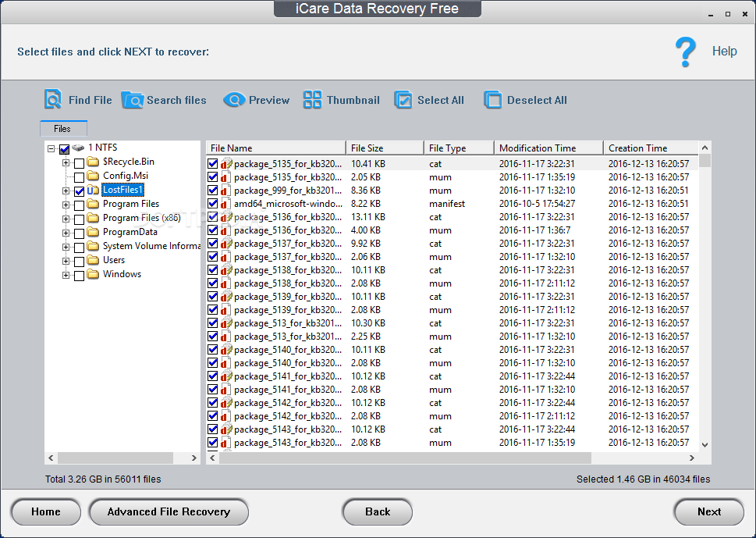This screenshot has width=756, height=538.
Task: Uncheck the amd64_microsoft-windo manifest file checkbox
Action: coord(213,204)
